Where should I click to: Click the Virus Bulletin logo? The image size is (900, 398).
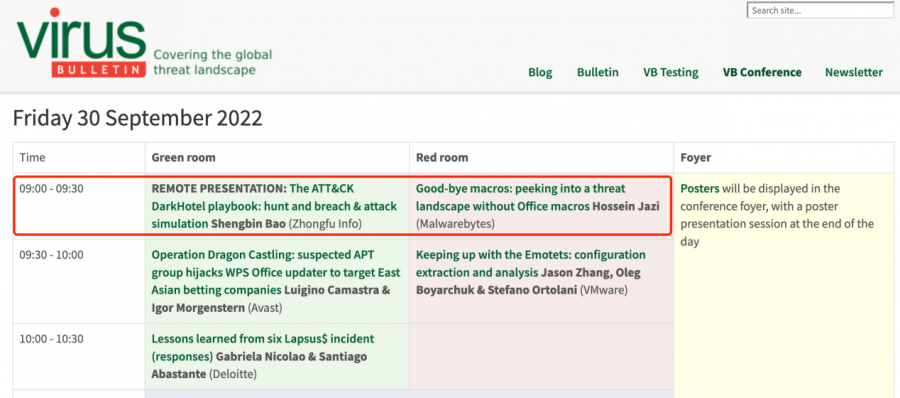(81, 42)
